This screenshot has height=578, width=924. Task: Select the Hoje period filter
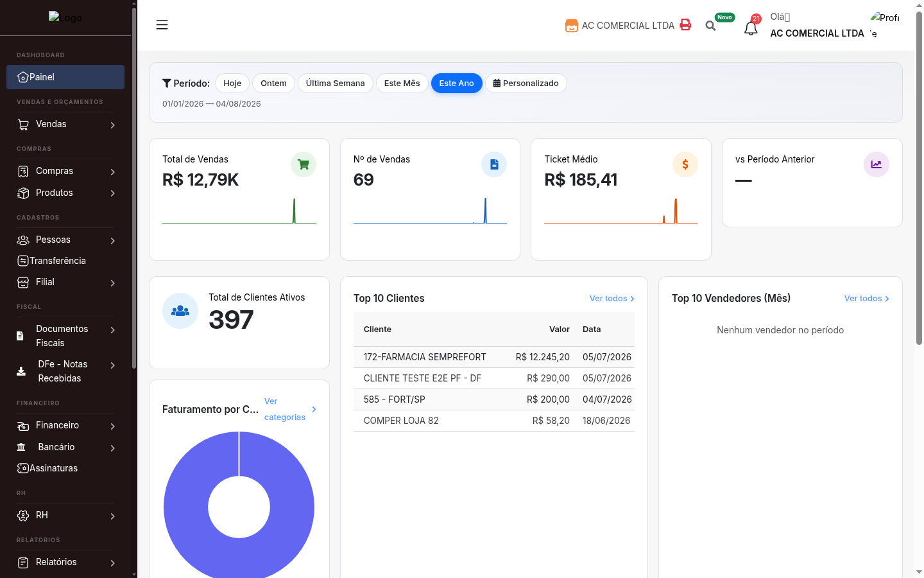(x=232, y=83)
